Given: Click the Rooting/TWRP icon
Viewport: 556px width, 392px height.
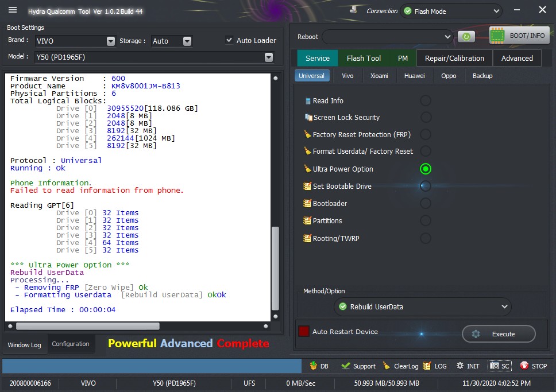Looking at the screenshot, I should coord(307,238).
